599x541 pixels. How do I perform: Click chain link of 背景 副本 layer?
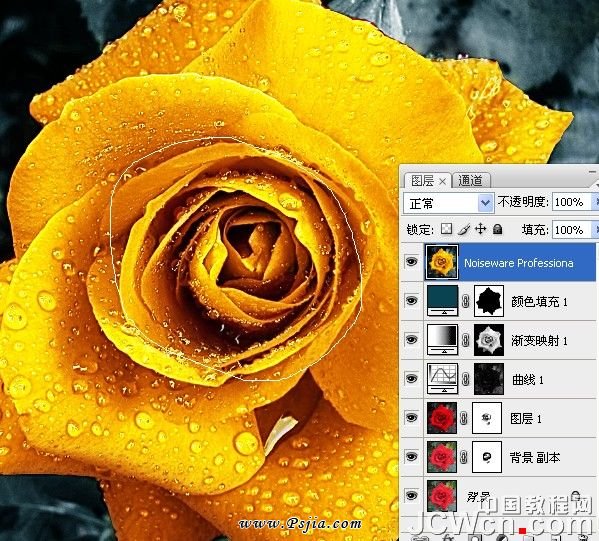coord(463,457)
